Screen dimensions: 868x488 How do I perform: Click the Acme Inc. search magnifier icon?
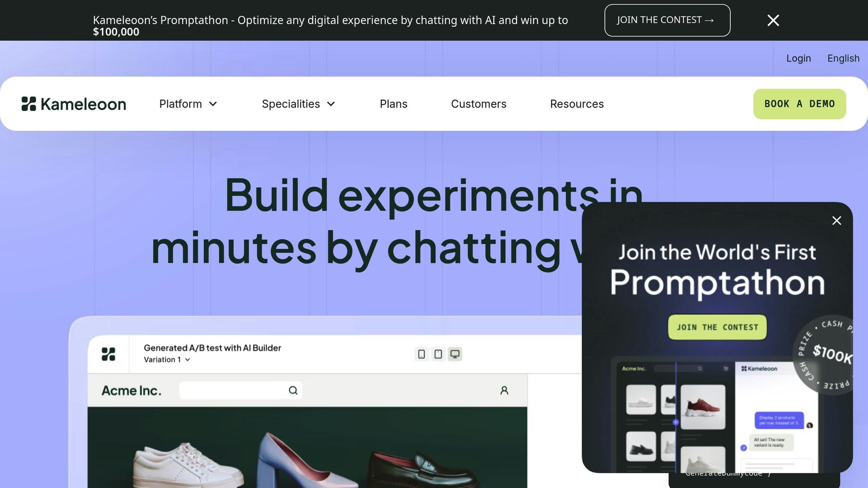[293, 390]
